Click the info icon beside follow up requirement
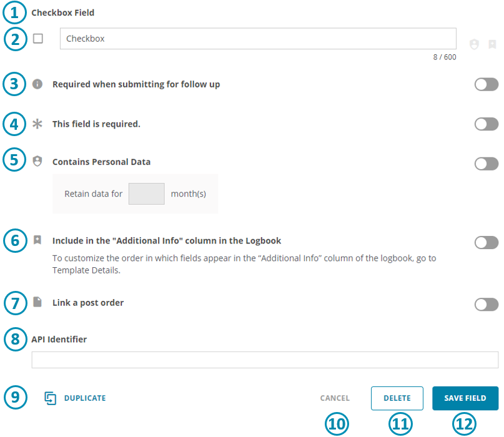Screen dimensions: 504x437 37,84
